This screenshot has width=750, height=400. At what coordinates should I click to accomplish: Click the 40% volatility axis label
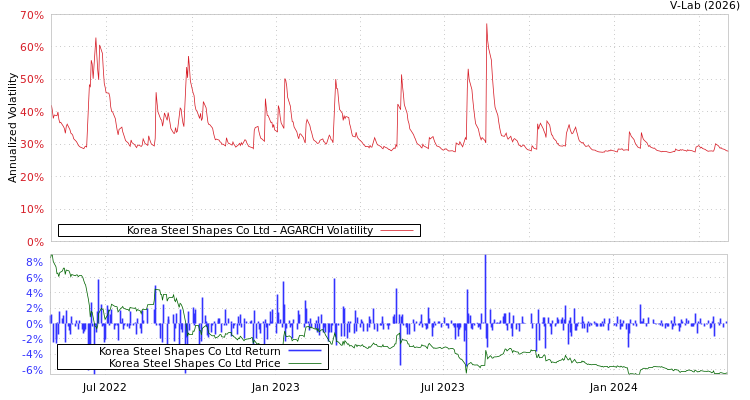pyautogui.click(x=32, y=113)
